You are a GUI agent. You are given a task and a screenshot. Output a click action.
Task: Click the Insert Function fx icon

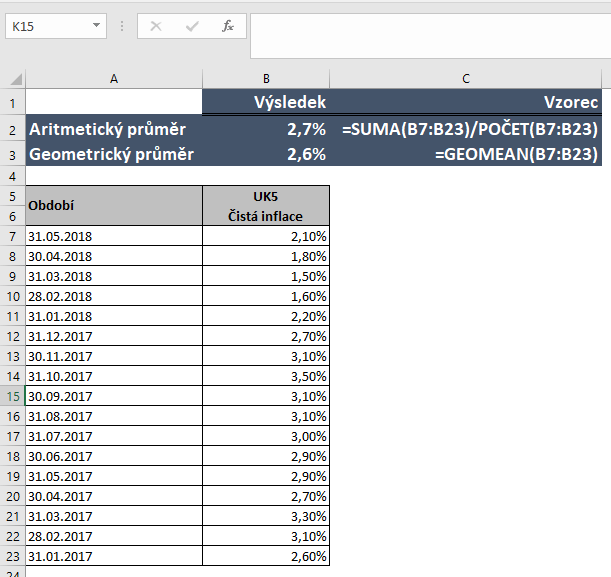coord(228,26)
